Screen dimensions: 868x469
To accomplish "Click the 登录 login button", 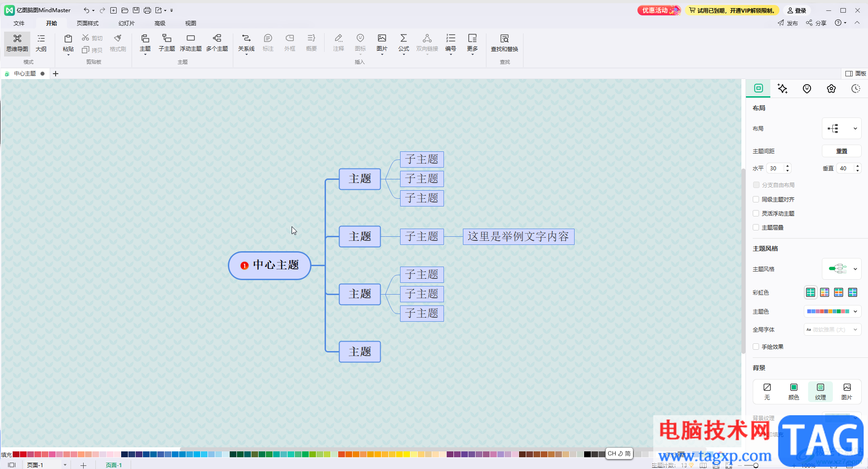I will tap(797, 10).
